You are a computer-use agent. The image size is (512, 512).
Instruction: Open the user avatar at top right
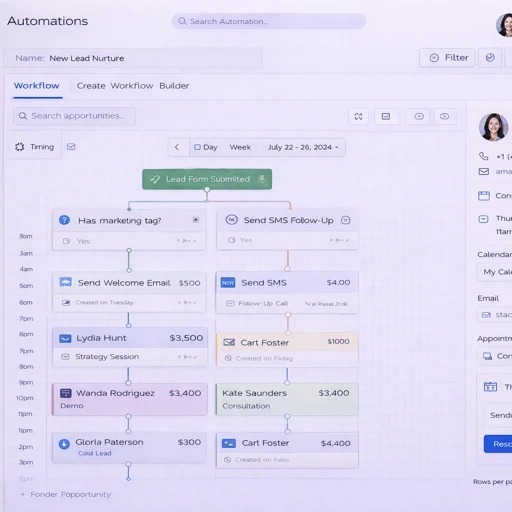[x=505, y=25]
